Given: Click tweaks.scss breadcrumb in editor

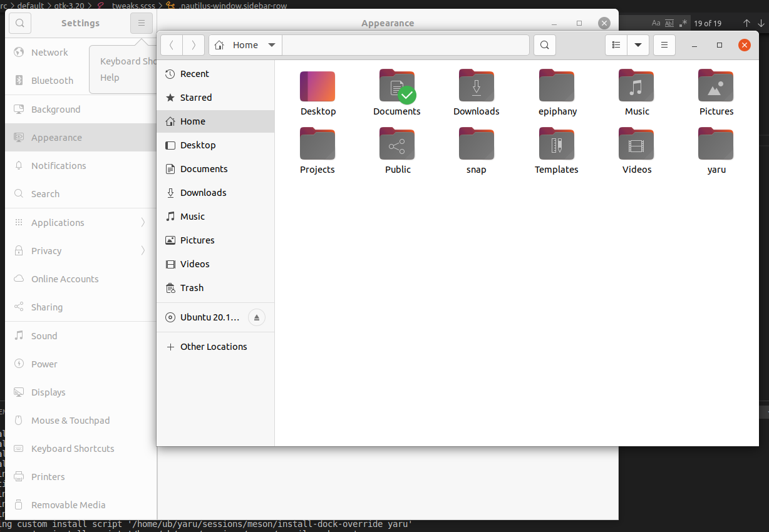Looking at the screenshot, I should click(133, 5).
